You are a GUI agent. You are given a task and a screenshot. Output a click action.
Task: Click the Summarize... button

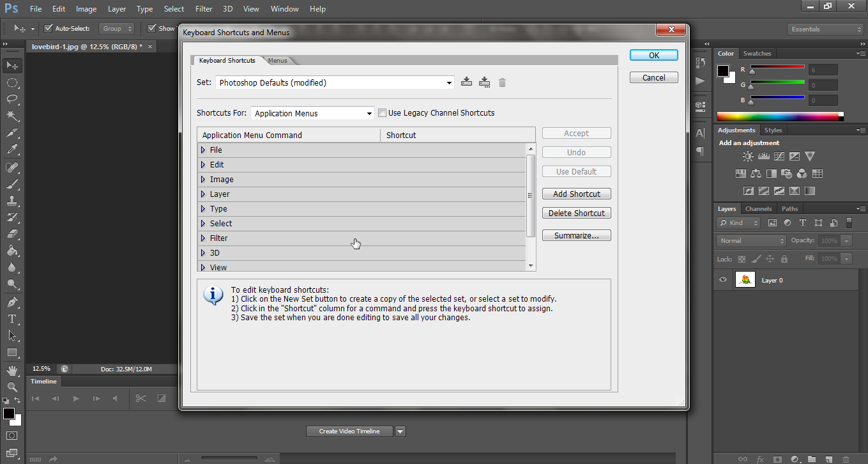click(577, 235)
